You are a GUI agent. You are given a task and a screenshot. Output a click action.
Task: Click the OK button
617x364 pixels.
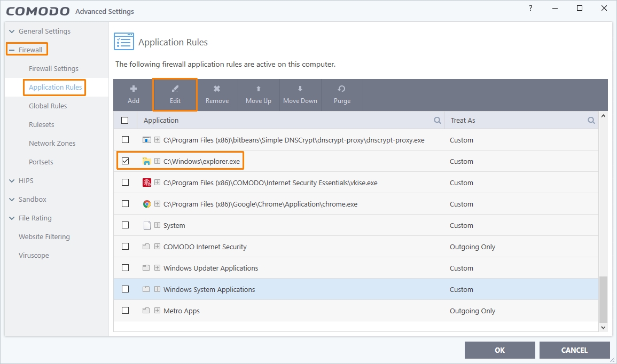(499, 350)
